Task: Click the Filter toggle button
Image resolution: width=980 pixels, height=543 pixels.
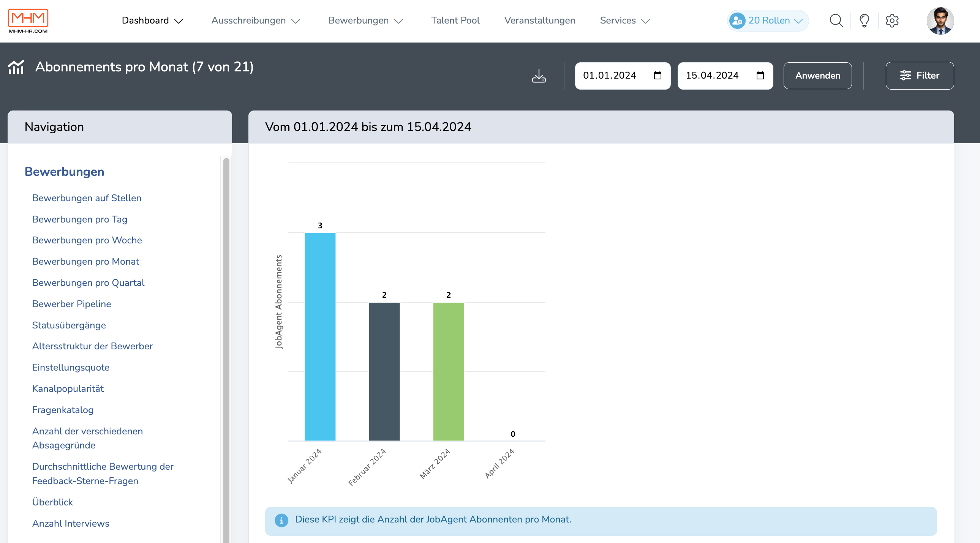Action: 920,76
